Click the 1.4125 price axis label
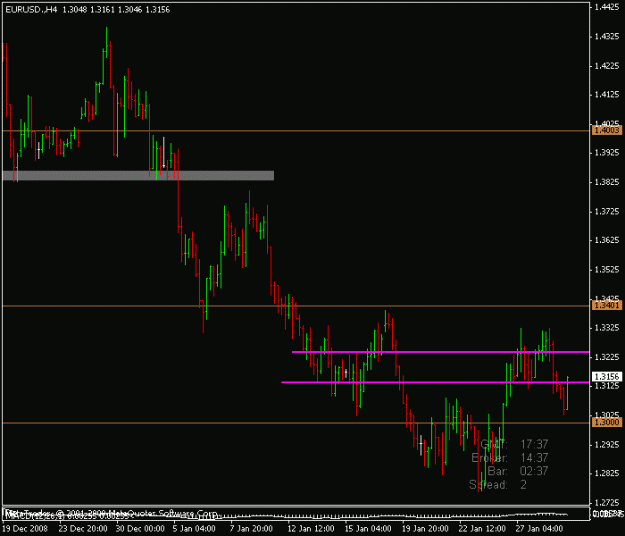The height and width of the screenshot is (536, 625). [x=607, y=95]
